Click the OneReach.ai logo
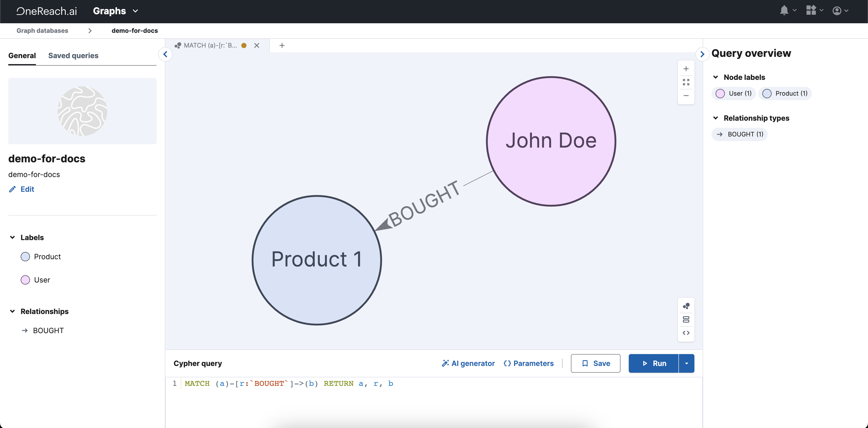This screenshot has width=868, height=428. tap(47, 11)
